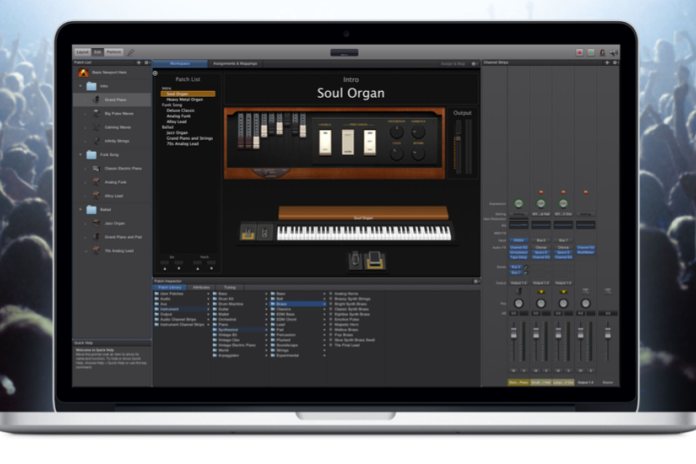Collapse the Funk Song set
The image size is (696, 464).
(78, 154)
